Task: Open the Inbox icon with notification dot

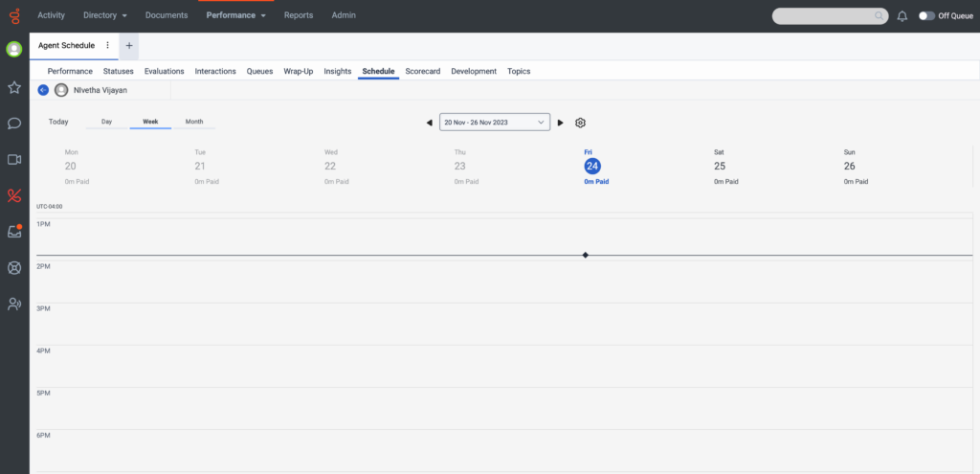Action: pos(14,232)
